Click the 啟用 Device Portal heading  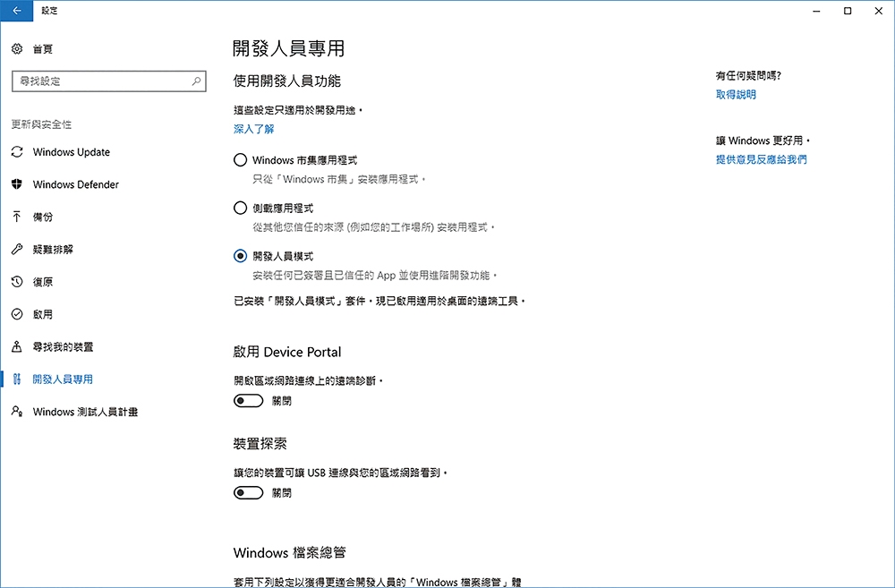287,352
